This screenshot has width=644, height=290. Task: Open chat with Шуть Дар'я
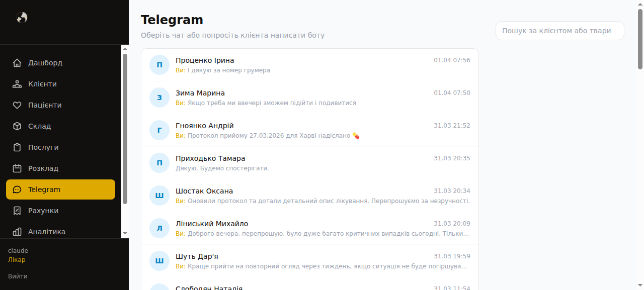(x=310, y=261)
